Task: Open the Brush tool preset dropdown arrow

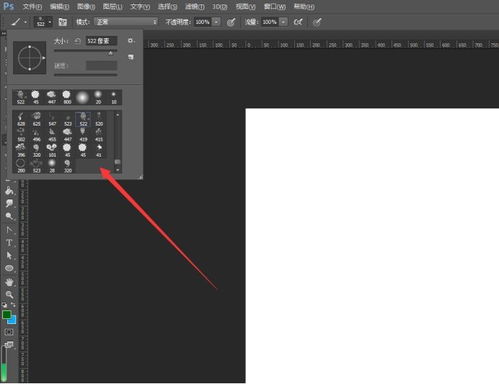Action: 25,22
